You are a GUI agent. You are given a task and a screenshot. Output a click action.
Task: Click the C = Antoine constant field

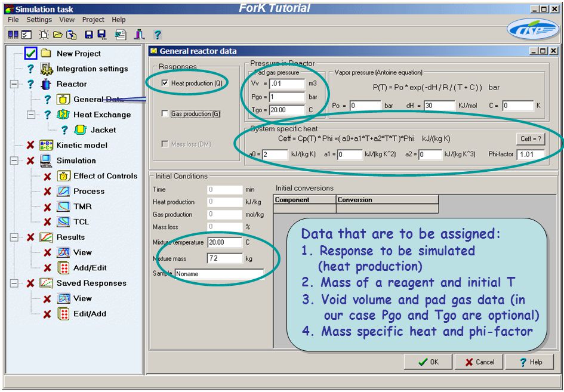[x=518, y=106]
